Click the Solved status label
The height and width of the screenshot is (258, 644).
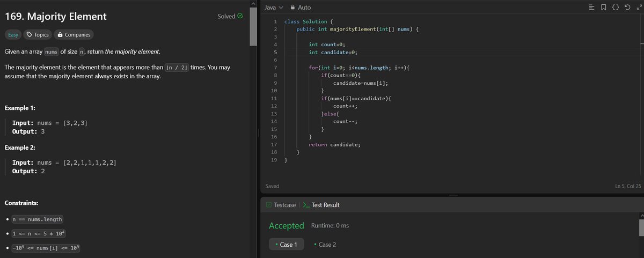point(226,16)
